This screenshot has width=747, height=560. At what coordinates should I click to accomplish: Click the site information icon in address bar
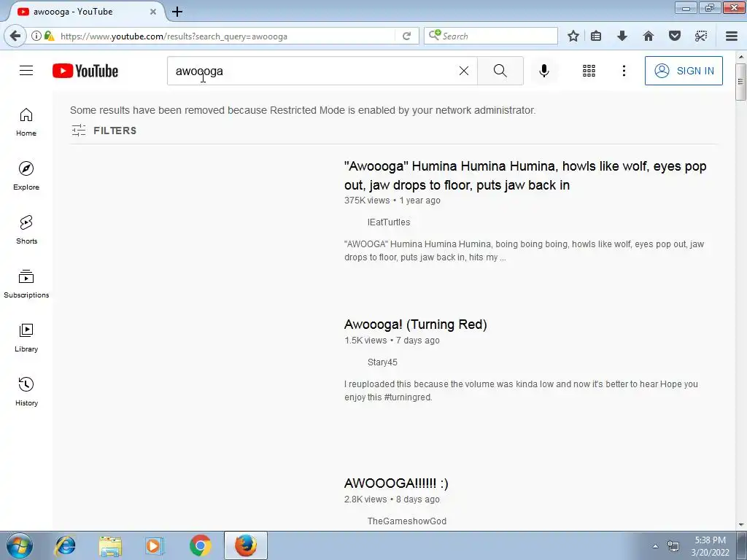36,36
